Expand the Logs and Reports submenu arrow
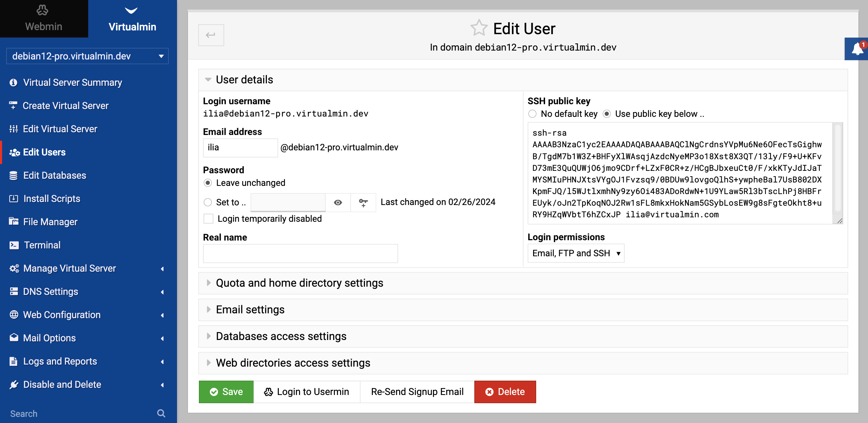 [163, 362]
